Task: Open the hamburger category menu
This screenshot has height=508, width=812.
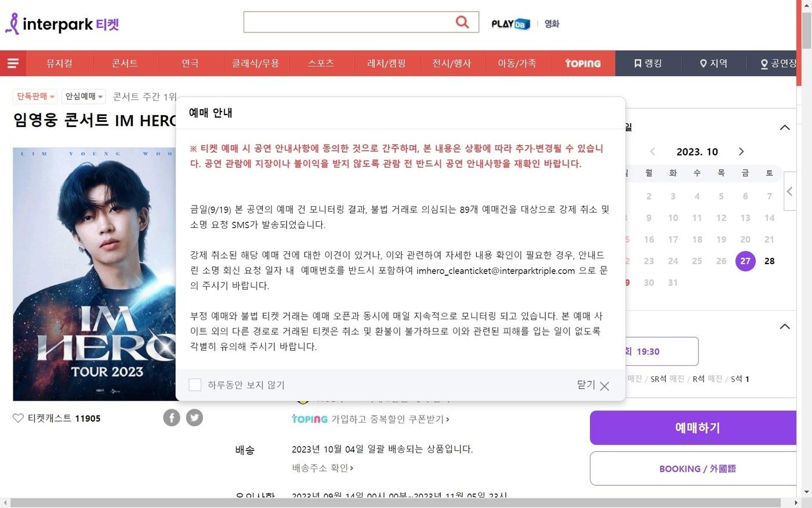Action: click(x=13, y=63)
